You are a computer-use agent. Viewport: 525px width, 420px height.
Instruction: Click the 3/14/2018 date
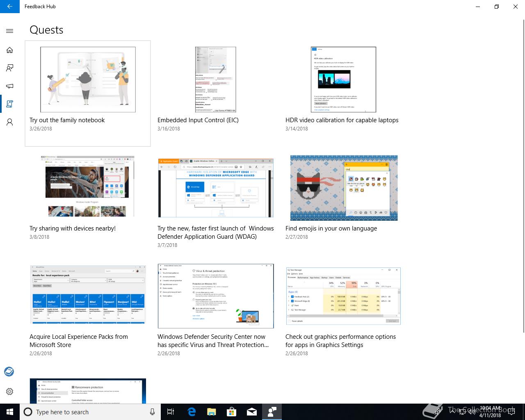point(297,129)
